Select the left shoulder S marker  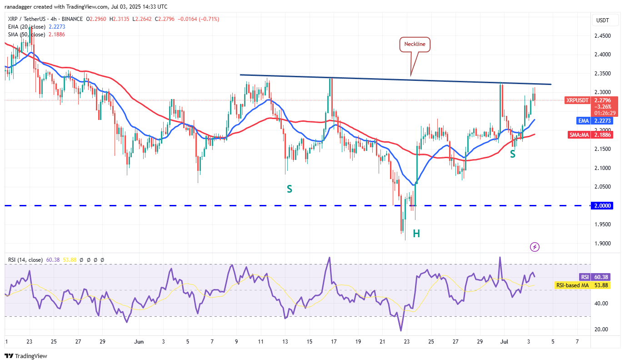[x=289, y=189]
